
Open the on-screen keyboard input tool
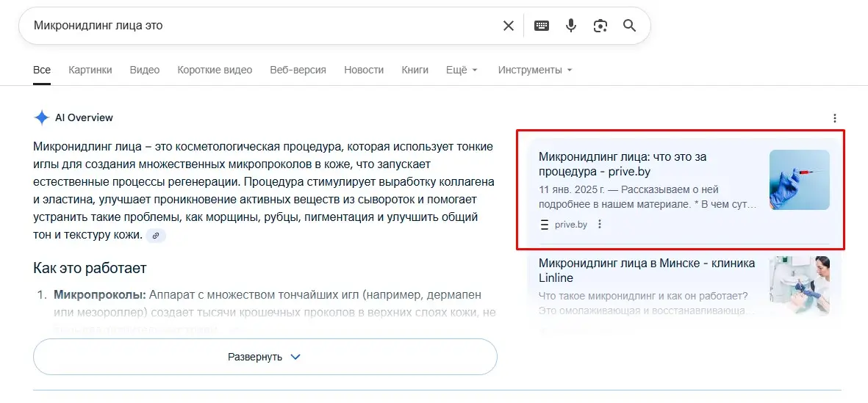point(542,26)
